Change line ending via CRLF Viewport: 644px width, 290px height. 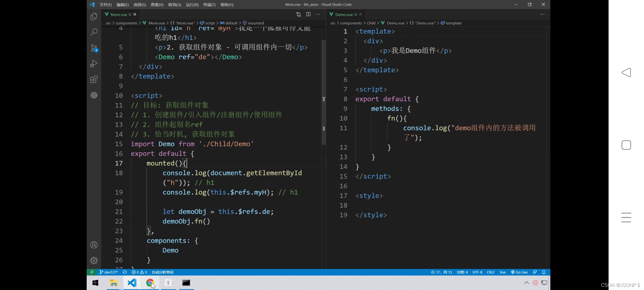(x=491, y=272)
